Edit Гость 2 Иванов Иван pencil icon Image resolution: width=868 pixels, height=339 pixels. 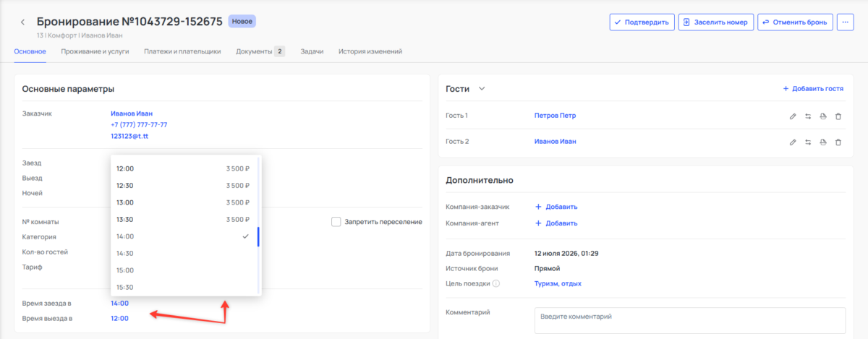(793, 142)
